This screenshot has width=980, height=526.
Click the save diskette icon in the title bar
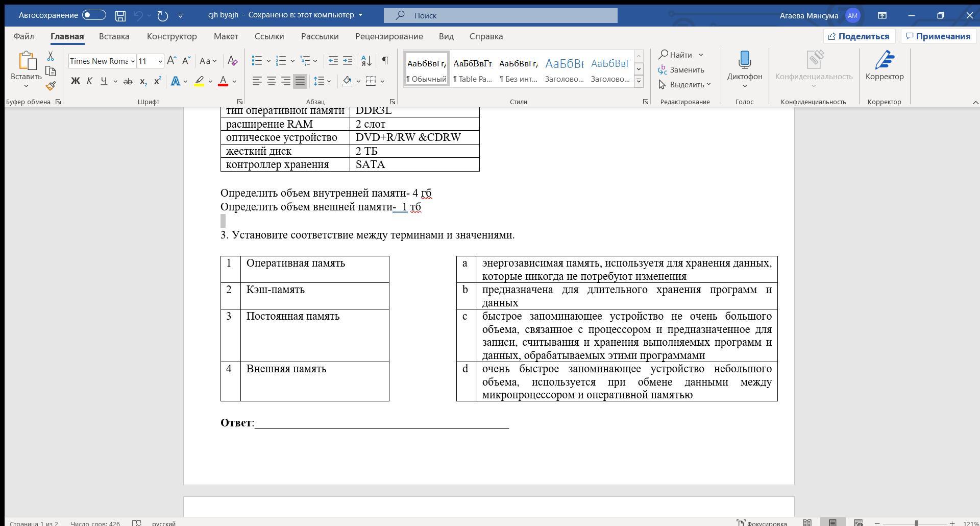point(120,16)
